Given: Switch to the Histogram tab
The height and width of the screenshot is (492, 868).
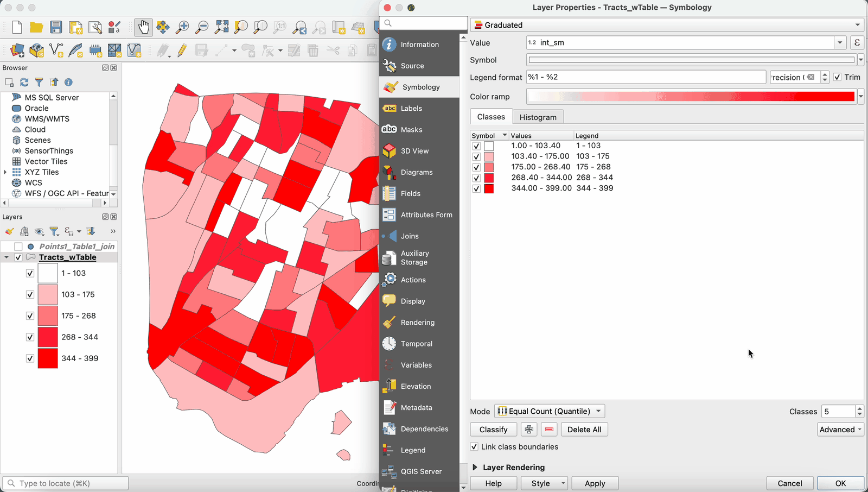Looking at the screenshot, I should (538, 116).
